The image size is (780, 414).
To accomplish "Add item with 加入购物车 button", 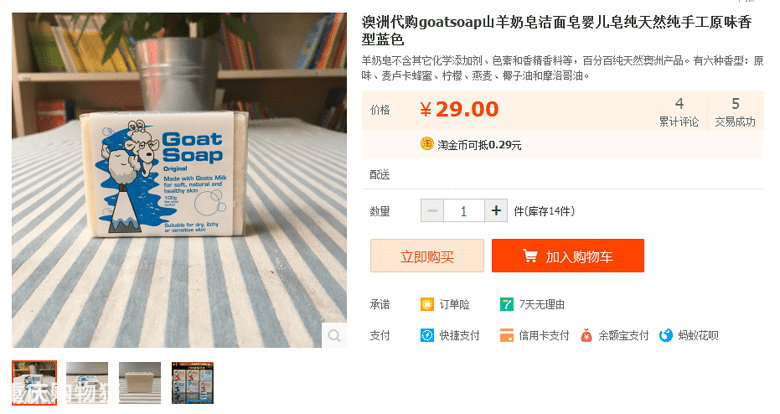I will coord(568,256).
